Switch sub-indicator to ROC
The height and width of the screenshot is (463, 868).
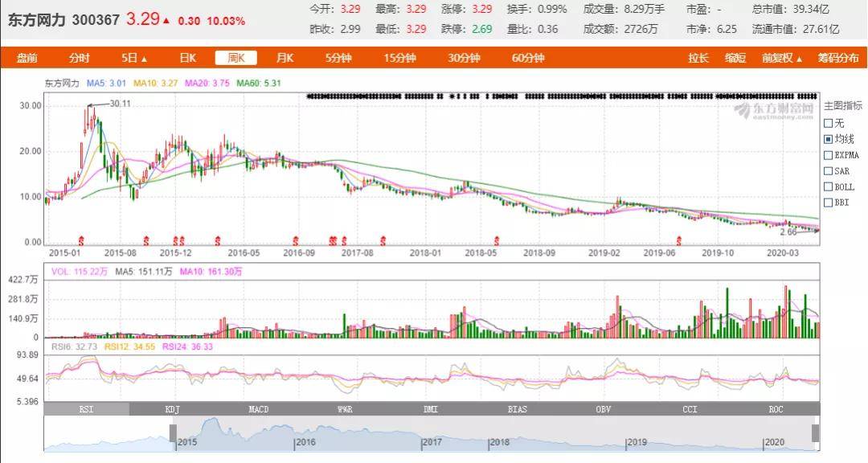point(776,409)
